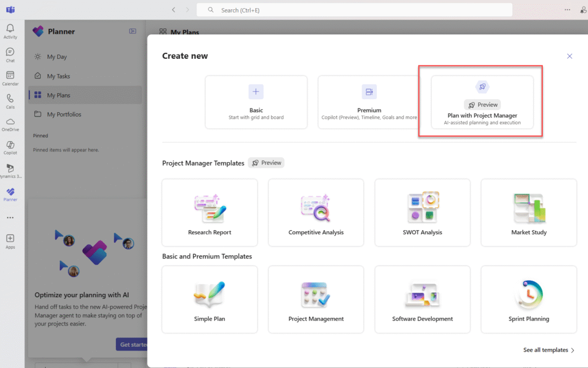Pick the Research Report template
Image resolution: width=588 pixels, height=368 pixels.
coord(210,213)
